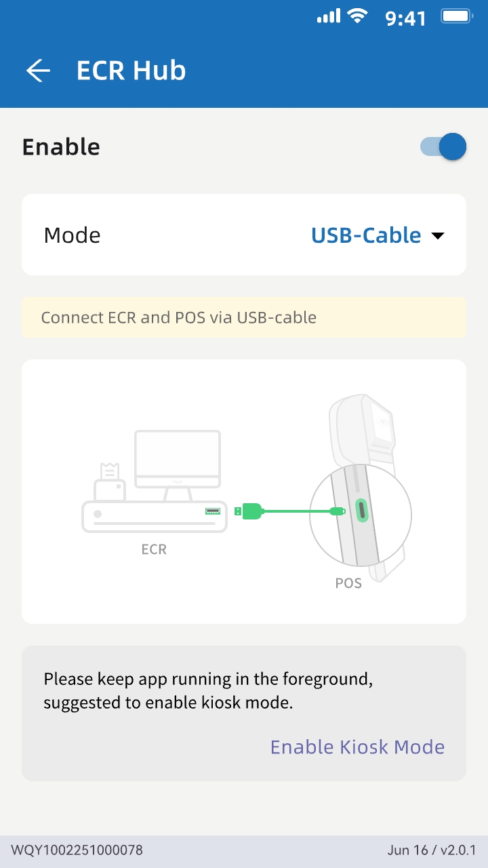Tap the USB-cable connection instruction banner
This screenshot has height=868, width=488.
tap(244, 317)
